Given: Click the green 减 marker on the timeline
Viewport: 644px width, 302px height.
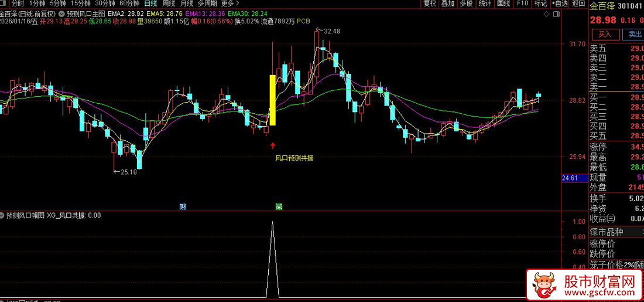Looking at the screenshot, I should point(279,206).
